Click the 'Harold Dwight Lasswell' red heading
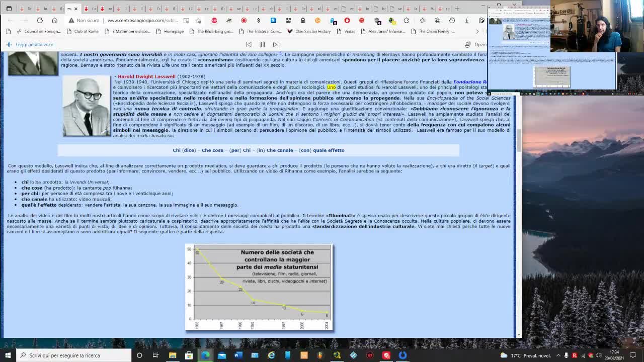The width and height of the screenshot is (644, 362). (146, 76)
